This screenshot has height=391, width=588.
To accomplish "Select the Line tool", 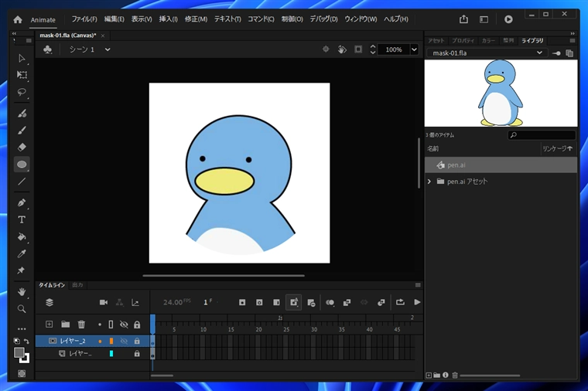I will [22, 182].
